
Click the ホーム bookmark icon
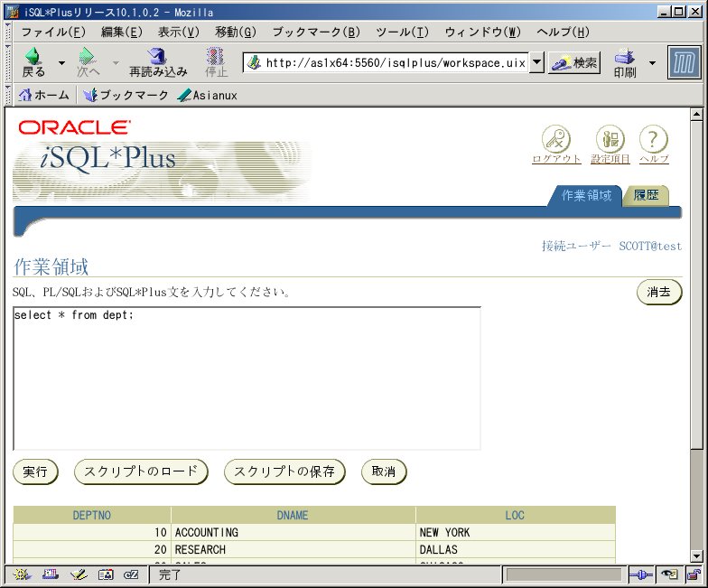(x=43, y=96)
